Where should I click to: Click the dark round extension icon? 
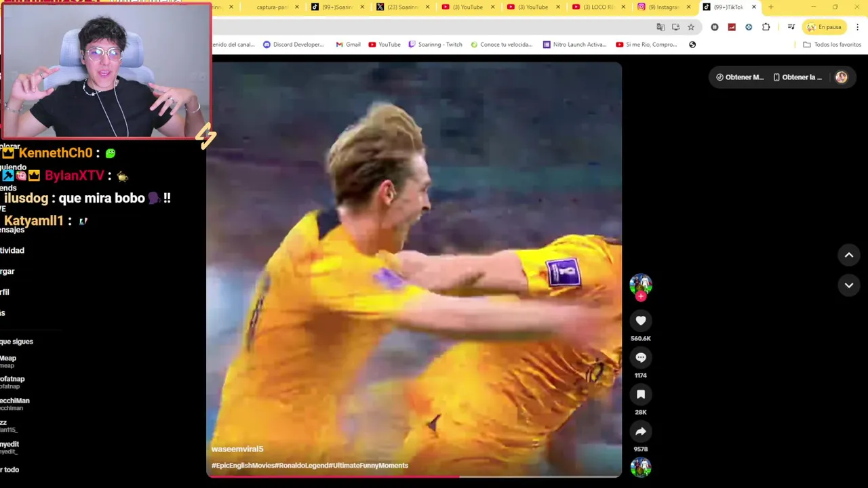coord(714,27)
